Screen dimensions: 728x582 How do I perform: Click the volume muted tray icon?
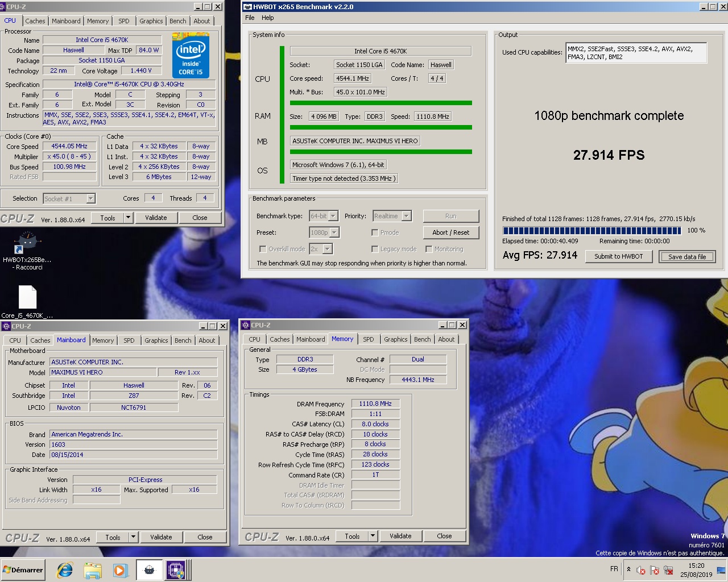coord(641,569)
